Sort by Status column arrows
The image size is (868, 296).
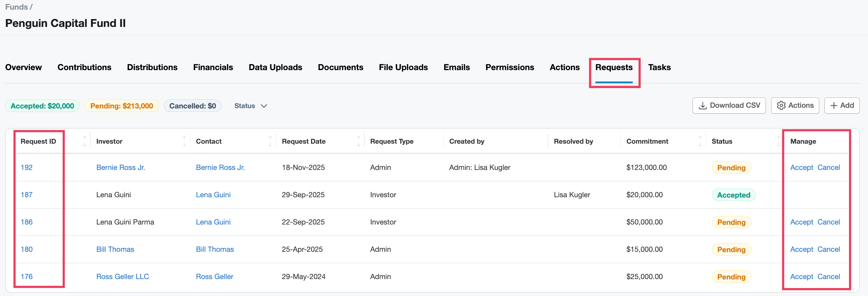(778, 141)
